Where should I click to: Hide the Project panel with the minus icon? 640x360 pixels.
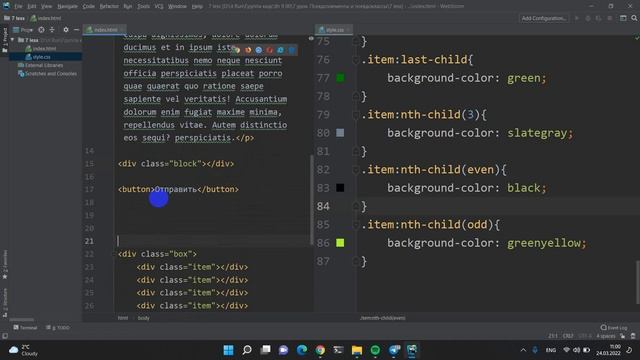(x=76, y=30)
